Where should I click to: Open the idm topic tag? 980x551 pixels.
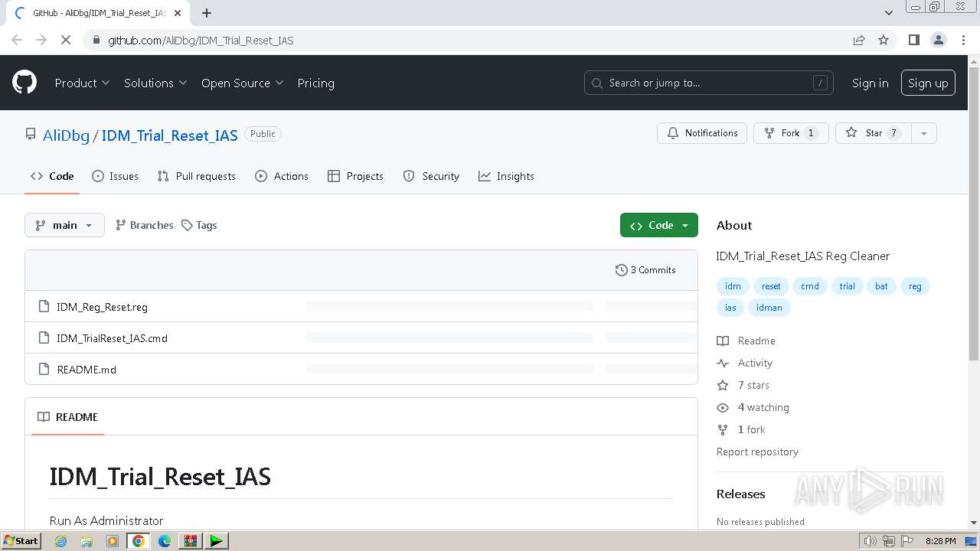point(733,286)
